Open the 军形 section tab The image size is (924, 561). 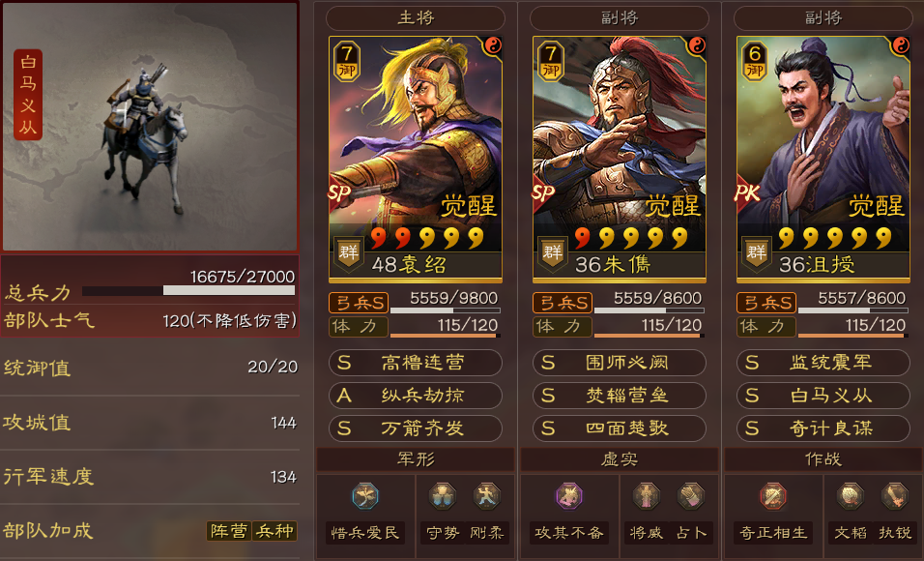pos(416,458)
